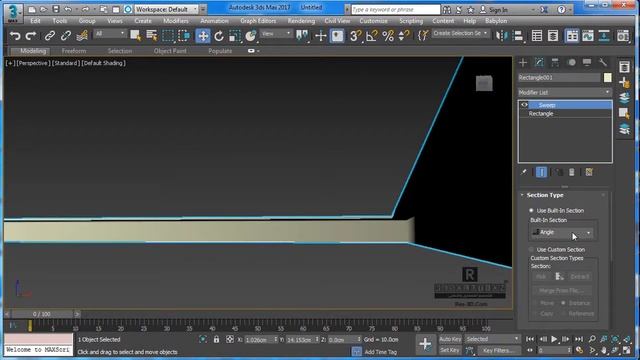
Task: Open the Rendering menu
Action: (x=301, y=21)
